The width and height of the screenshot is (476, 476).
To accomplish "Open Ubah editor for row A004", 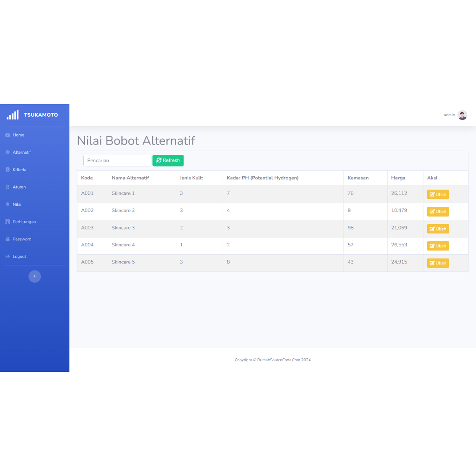I will click(438, 246).
